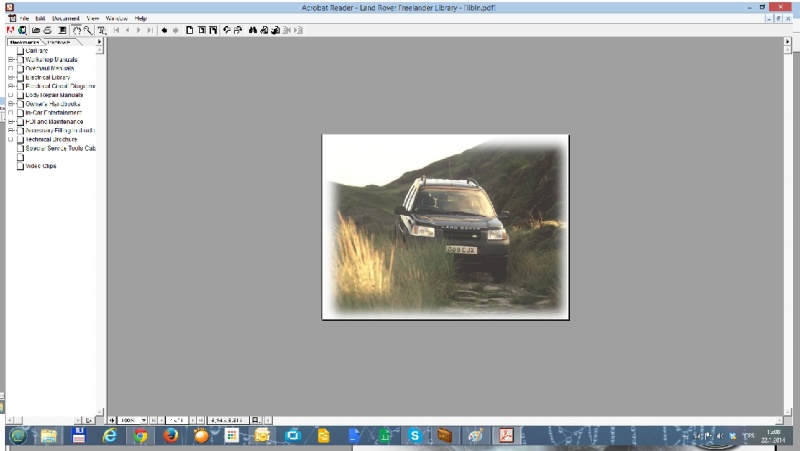Screen dimensions: 800x451
Task: Click the Open file toolbar icon
Action: pos(35,30)
